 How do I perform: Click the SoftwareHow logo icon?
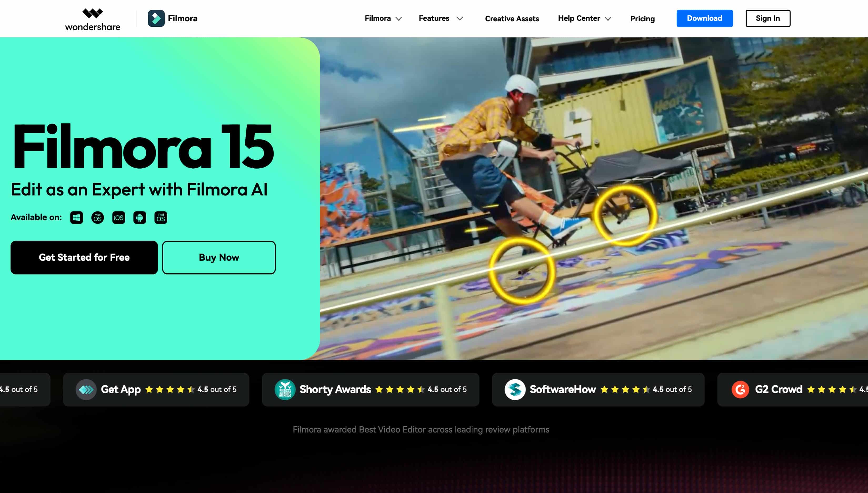click(x=515, y=389)
